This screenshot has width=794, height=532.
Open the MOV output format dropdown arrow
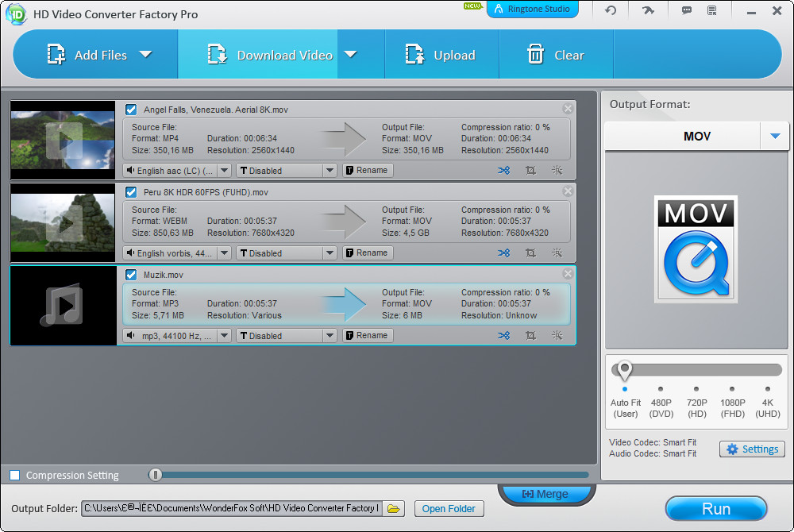point(775,136)
